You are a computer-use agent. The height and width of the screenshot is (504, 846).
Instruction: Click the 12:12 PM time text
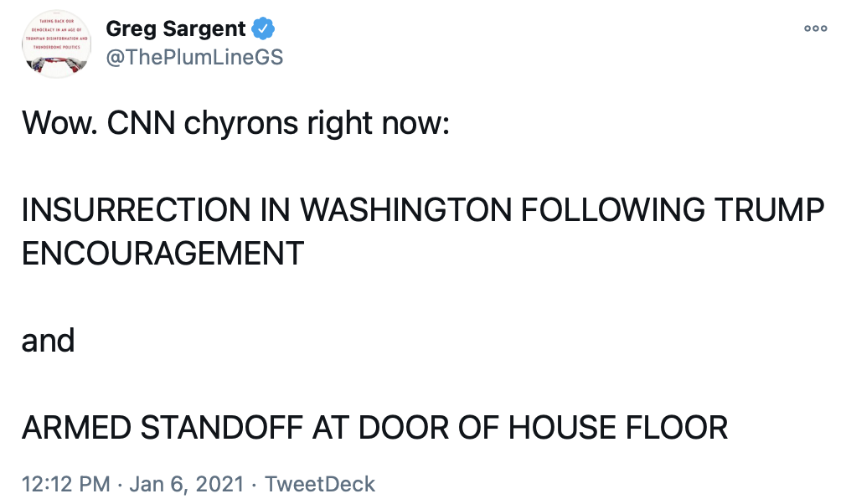[x=64, y=483]
